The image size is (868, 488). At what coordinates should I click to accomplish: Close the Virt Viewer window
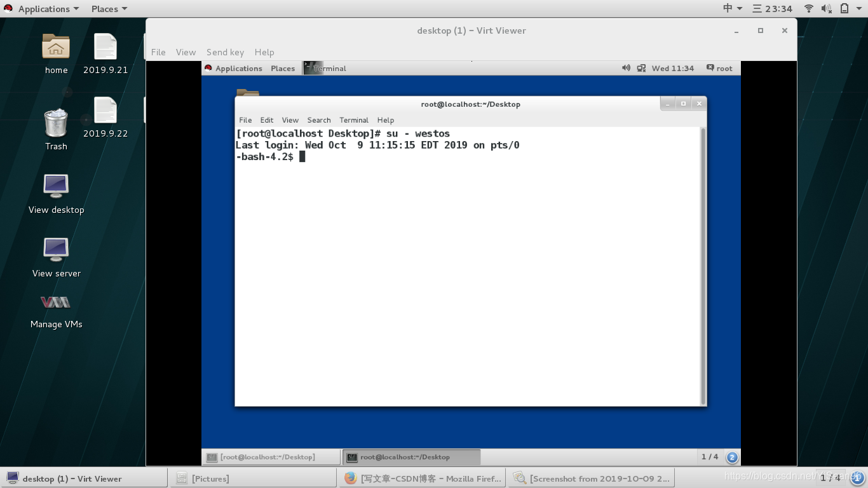[x=785, y=30]
